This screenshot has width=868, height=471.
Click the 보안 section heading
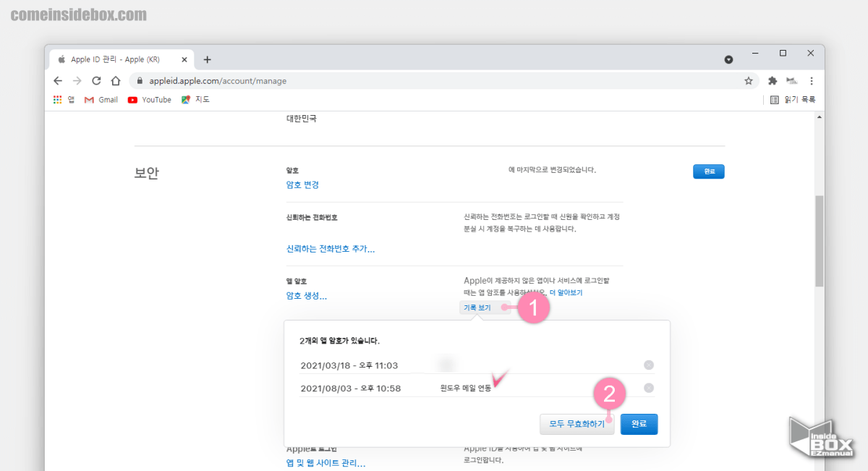[146, 173]
